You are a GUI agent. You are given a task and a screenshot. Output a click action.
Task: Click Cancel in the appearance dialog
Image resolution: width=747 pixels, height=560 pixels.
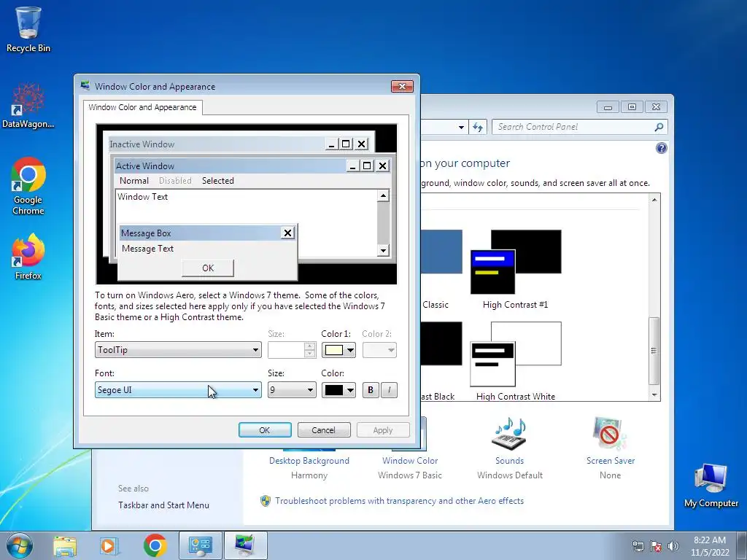coord(323,430)
